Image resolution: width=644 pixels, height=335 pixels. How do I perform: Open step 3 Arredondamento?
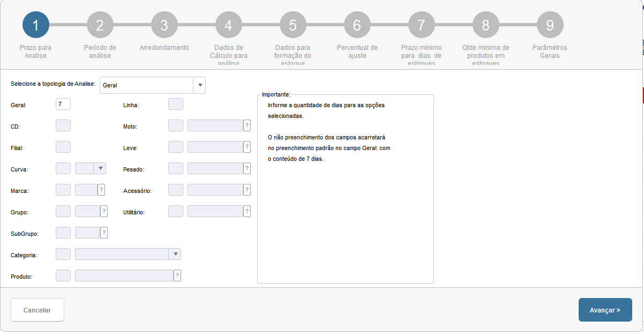pyautogui.click(x=164, y=25)
